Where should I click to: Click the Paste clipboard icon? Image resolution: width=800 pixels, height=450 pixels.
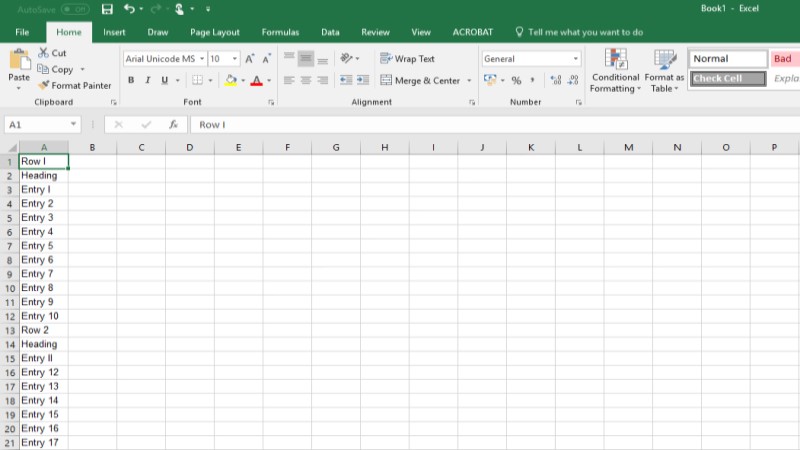point(19,60)
